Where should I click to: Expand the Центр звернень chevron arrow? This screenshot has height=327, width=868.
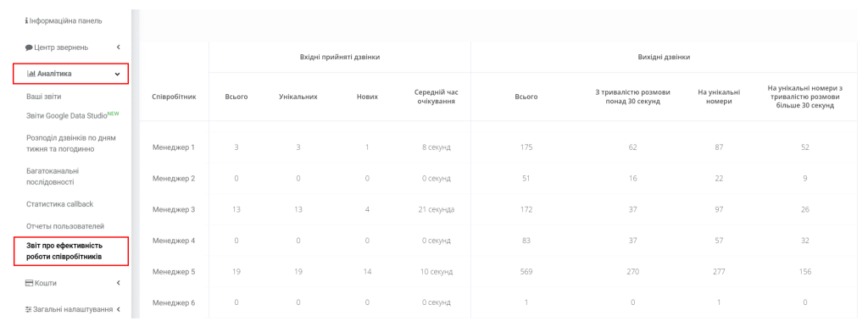click(118, 47)
